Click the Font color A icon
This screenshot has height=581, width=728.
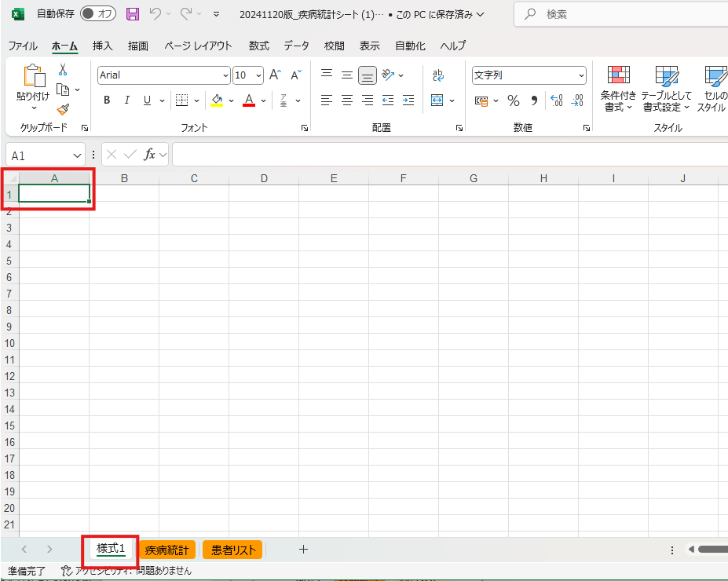click(249, 100)
